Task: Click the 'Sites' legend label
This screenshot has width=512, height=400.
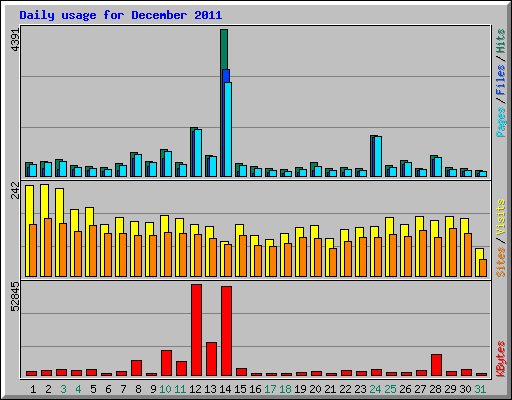Action: pos(501,262)
